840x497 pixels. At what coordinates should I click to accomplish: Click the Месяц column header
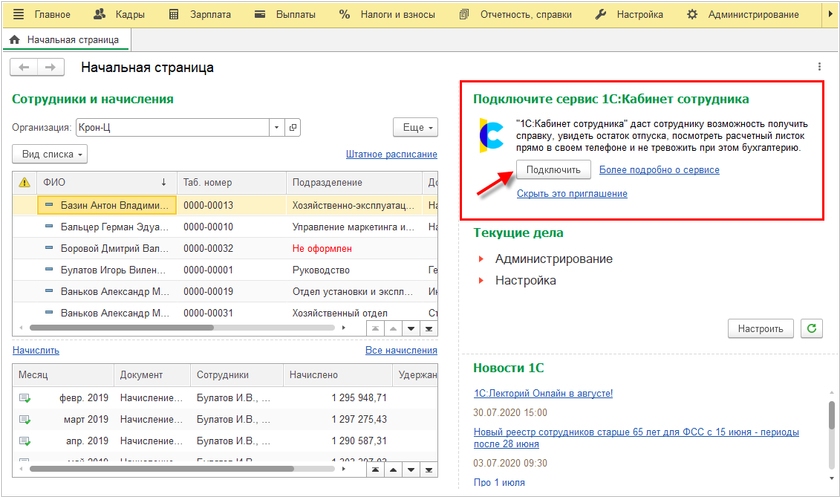coord(63,375)
